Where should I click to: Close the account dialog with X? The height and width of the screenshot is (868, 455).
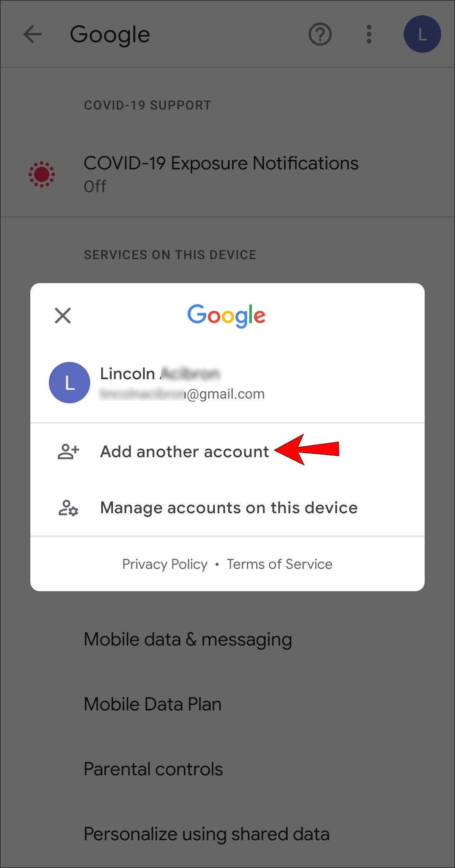pos(63,315)
